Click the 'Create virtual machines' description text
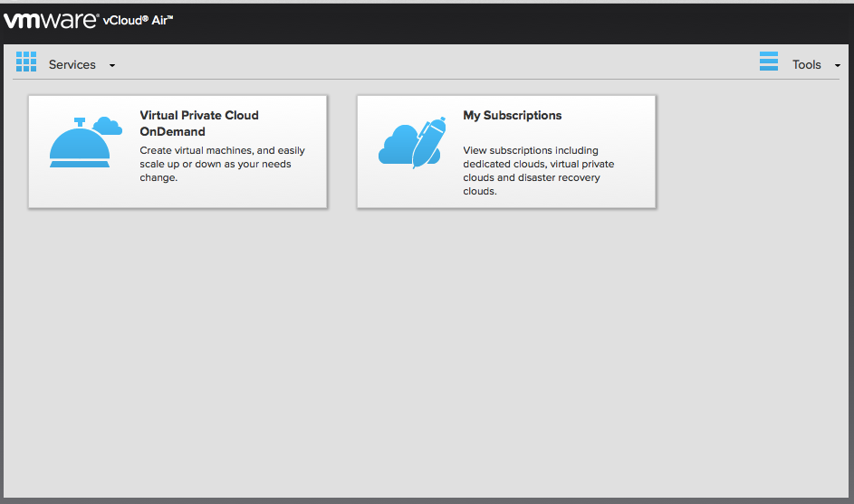The height and width of the screenshot is (504, 854). (222, 164)
